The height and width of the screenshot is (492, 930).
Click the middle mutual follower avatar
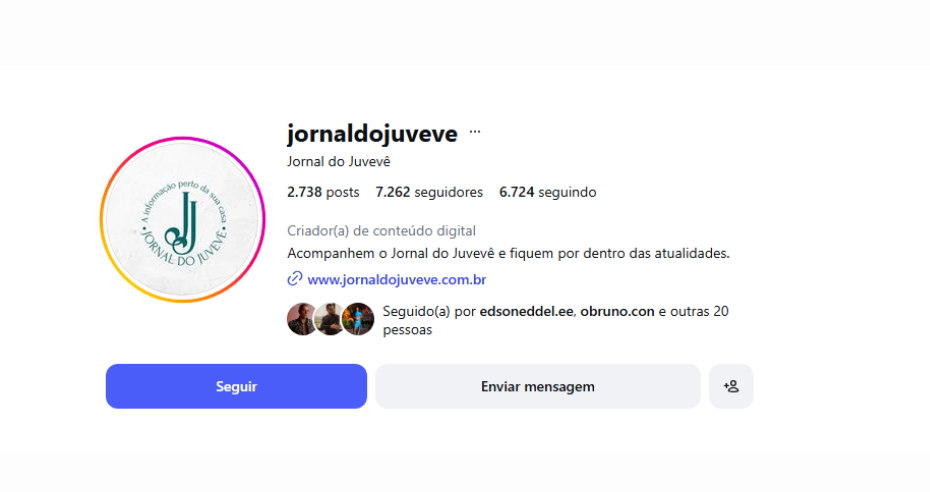(x=329, y=319)
